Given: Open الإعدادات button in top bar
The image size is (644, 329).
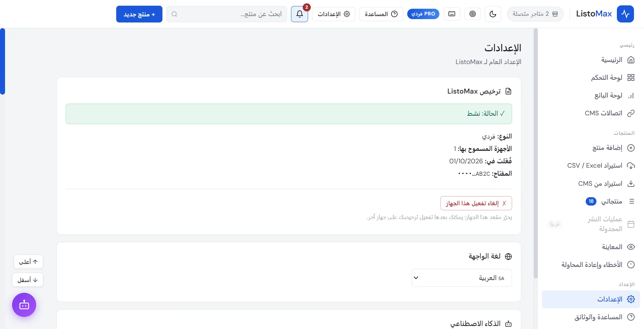Looking at the screenshot, I should tap(334, 14).
